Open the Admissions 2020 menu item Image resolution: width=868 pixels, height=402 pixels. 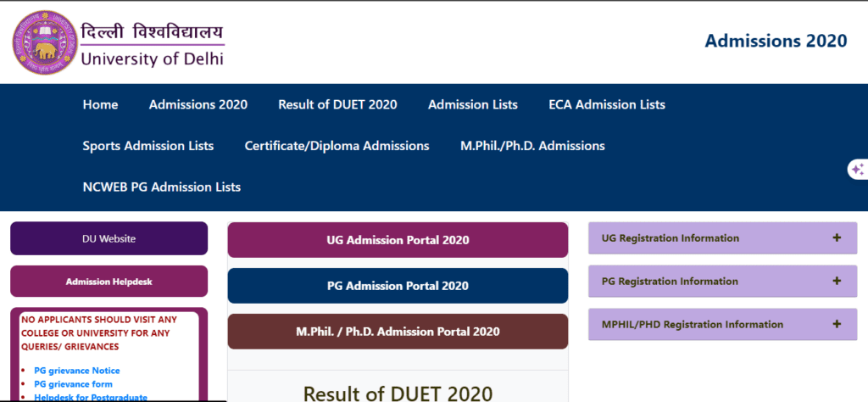coord(198,104)
